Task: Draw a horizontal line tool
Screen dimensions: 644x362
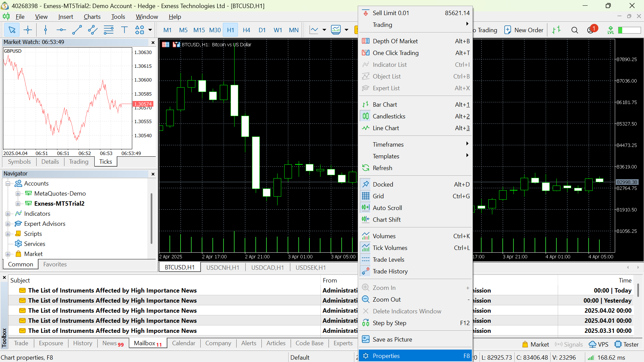Action: (61, 30)
